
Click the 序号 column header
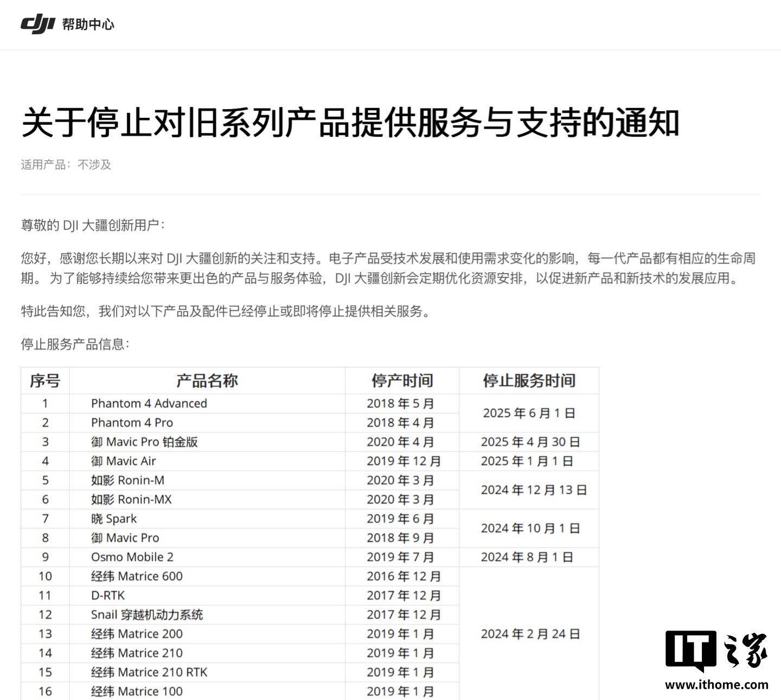point(45,381)
